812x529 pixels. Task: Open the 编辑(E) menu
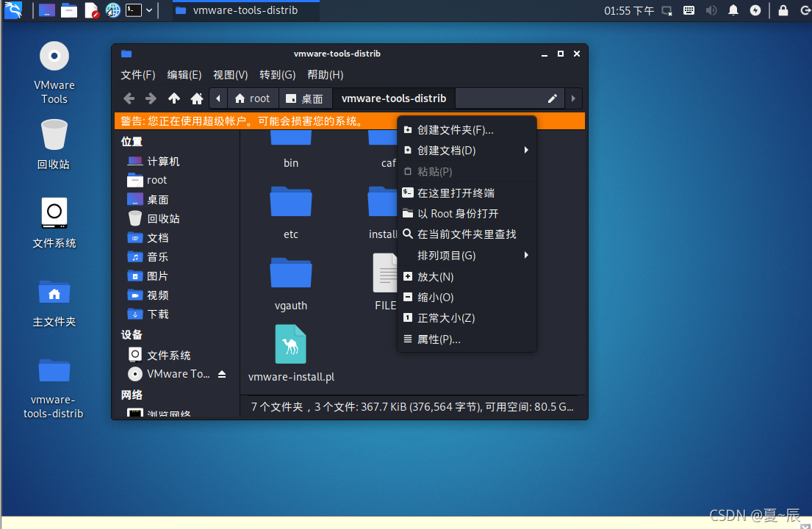click(x=184, y=75)
